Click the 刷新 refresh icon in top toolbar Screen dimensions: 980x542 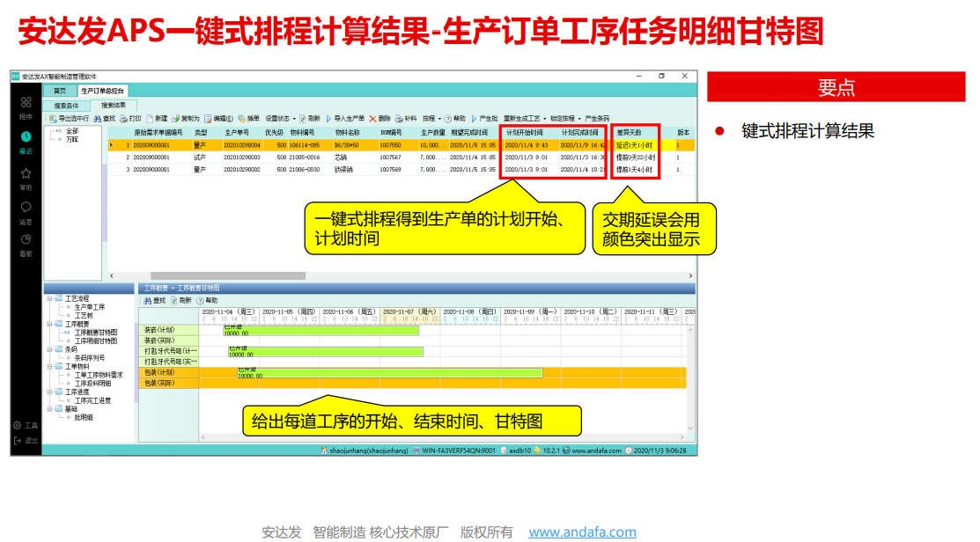303,119
